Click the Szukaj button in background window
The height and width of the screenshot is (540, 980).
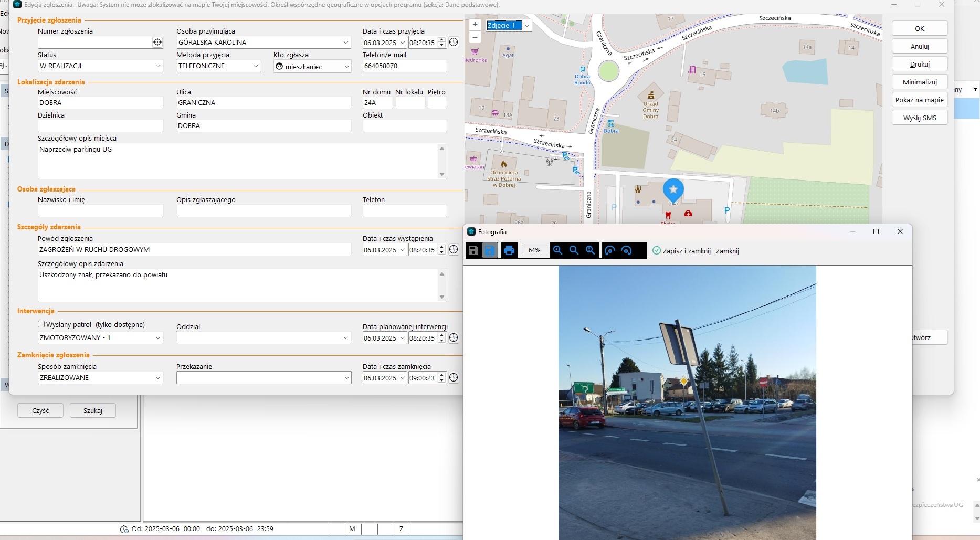93,410
